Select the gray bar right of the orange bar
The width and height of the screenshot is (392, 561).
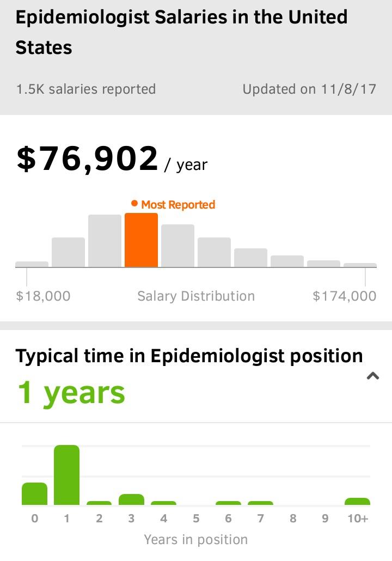[177, 246]
